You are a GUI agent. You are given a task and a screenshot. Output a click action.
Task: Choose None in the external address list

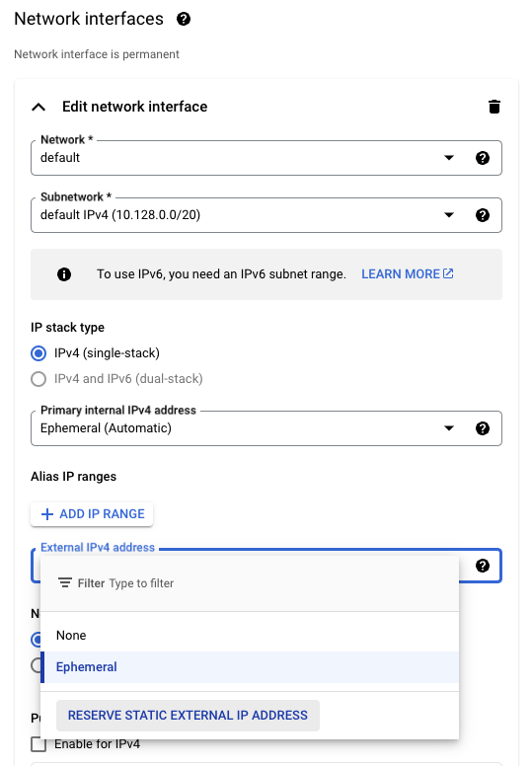click(x=250, y=635)
